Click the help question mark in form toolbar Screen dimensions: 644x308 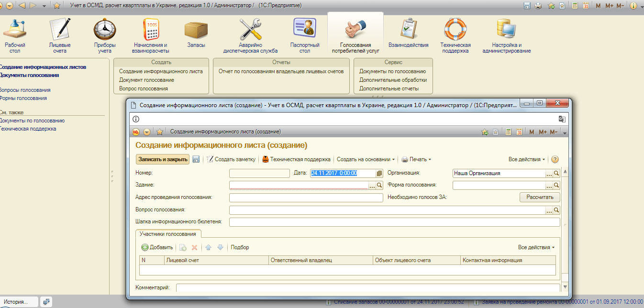(x=555, y=159)
